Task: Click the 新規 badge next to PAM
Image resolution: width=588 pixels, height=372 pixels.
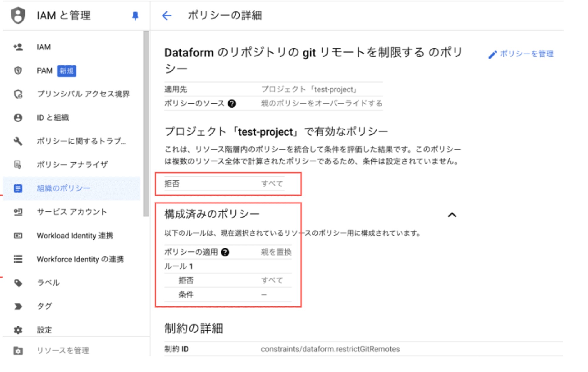Action: point(66,71)
